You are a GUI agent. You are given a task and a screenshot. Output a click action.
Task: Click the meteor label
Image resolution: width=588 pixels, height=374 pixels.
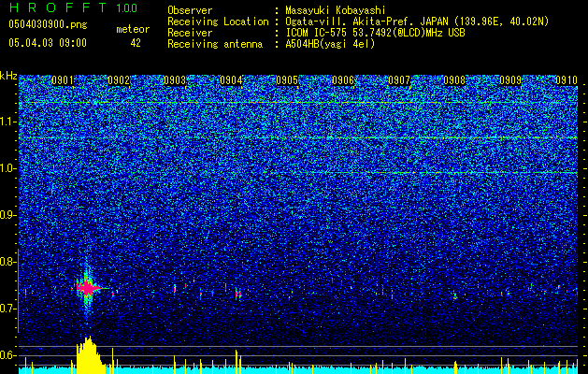pos(133,29)
